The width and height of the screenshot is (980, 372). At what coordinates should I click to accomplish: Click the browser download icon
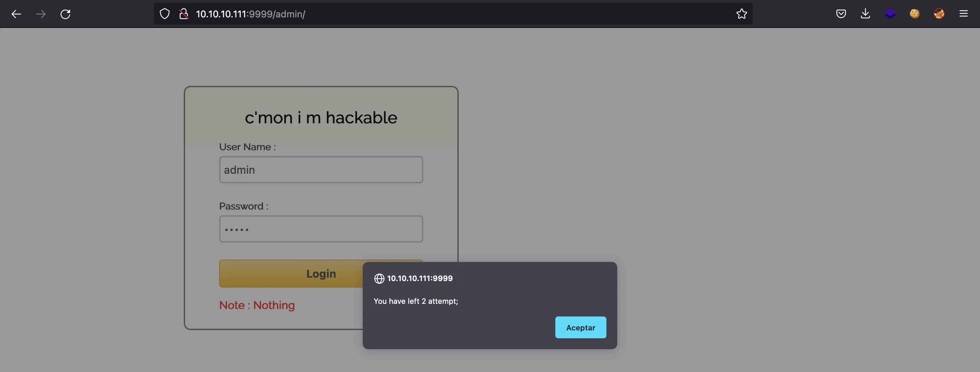click(x=865, y=14)
